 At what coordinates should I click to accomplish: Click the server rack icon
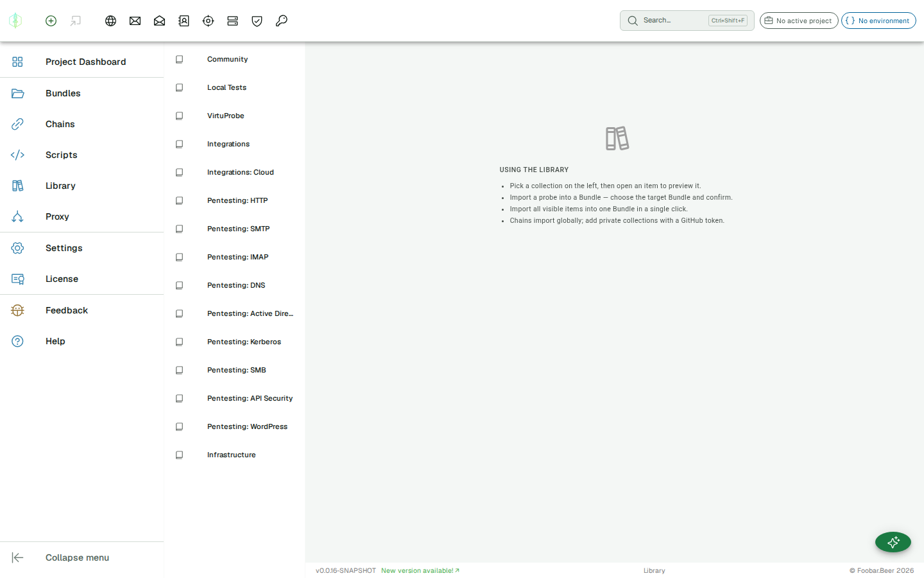pyautogui.click(x=233, y=21)
